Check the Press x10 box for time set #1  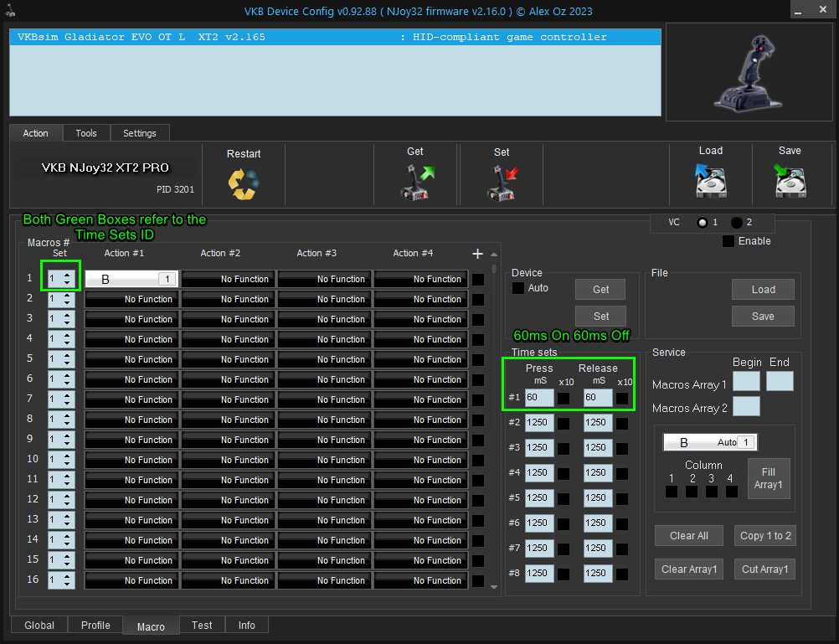coord(564,398)
